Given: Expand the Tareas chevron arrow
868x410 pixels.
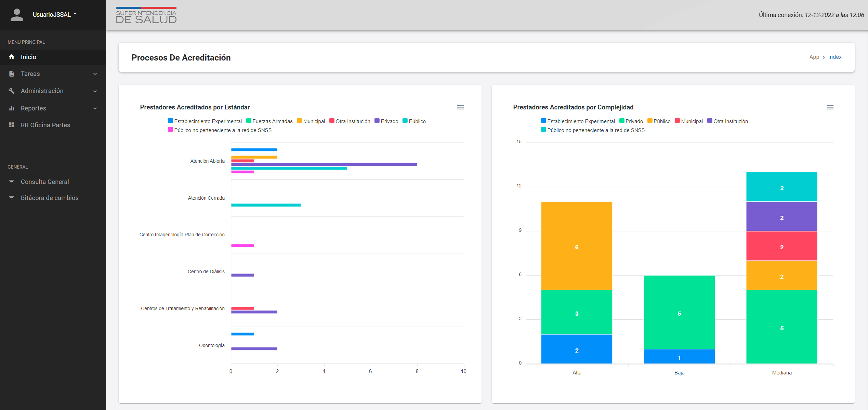Looking at the screenshot, I should pos(95,74).
